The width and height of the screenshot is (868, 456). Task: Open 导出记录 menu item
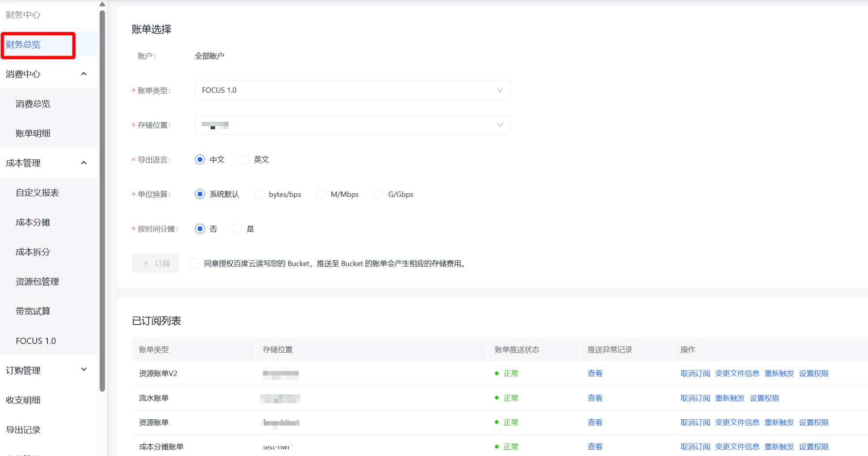coord(23,430)
